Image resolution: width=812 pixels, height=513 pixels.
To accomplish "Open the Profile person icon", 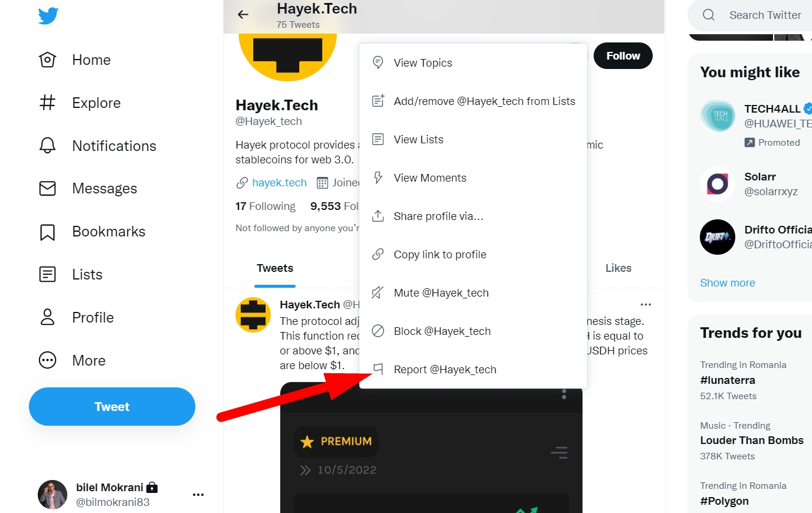I will click(x=47, y=317).
